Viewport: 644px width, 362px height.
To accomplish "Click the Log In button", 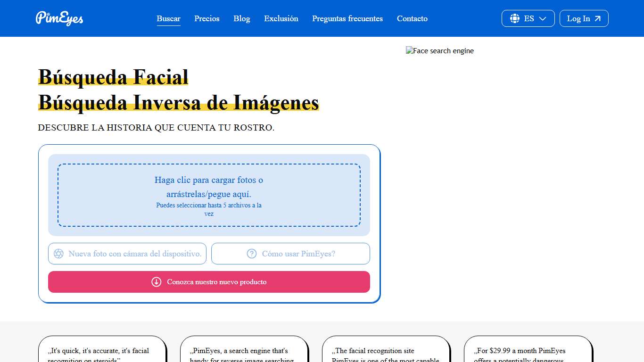I will (x=584, y=18).
